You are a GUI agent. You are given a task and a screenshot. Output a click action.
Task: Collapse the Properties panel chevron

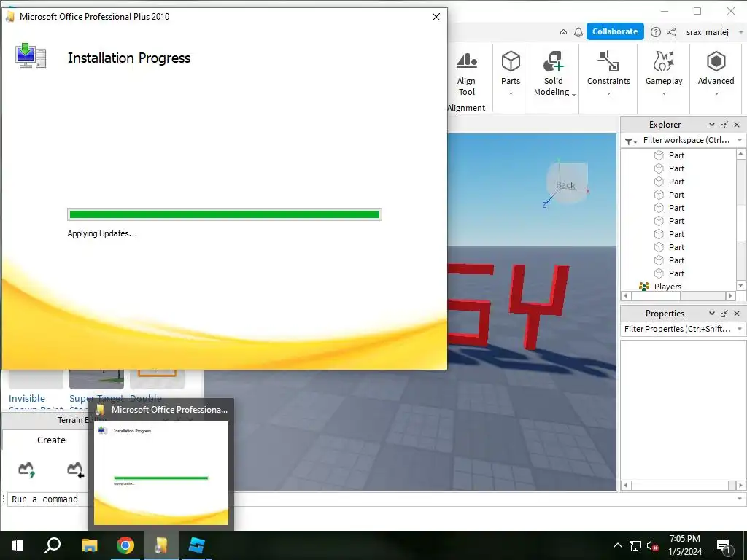(x=711, y=314)
